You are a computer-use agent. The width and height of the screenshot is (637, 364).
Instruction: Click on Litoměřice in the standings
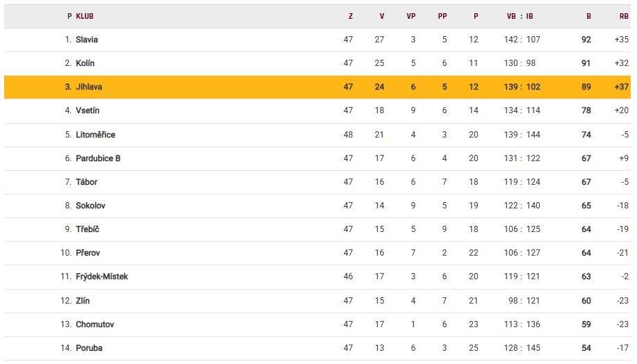click(95, 135)
